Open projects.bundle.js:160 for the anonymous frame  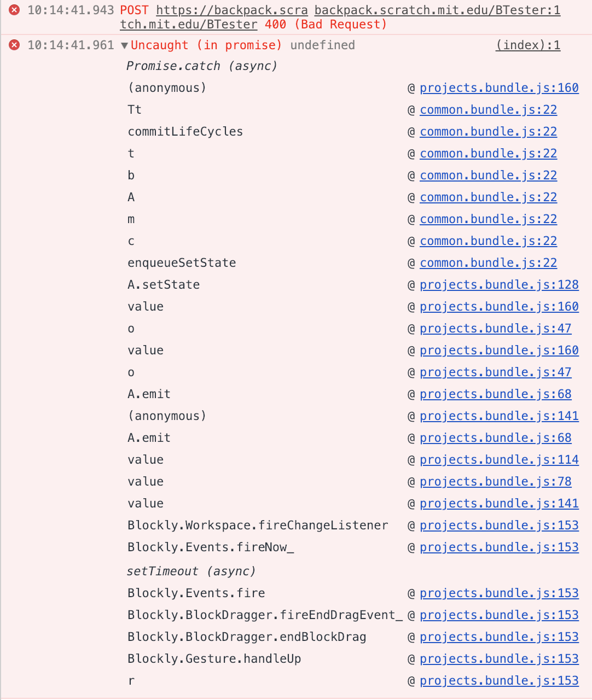(498, 87)
